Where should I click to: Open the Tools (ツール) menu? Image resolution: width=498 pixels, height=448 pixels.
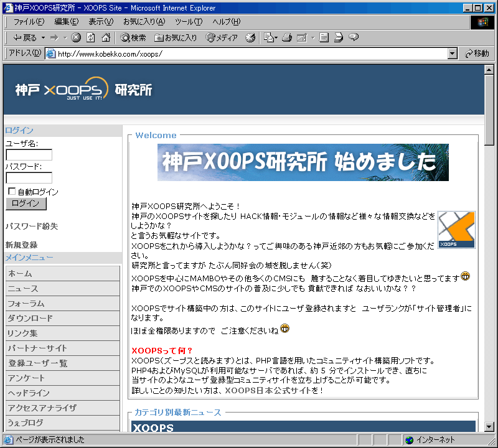pos(189,22)
